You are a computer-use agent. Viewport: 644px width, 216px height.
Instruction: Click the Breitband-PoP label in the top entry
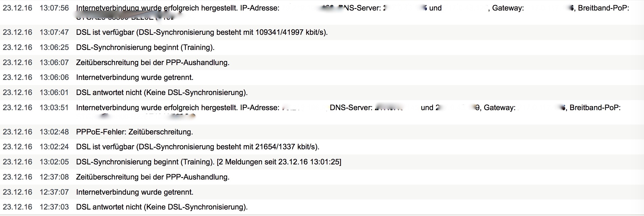[x=604, y=8]
